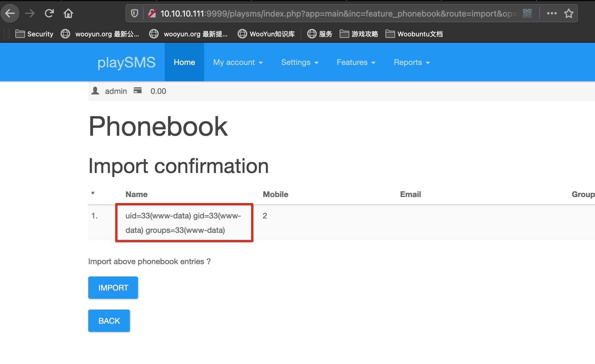Open the Security bookmarks folder
The width and height of the screenshot is (595, 364).
34,34
